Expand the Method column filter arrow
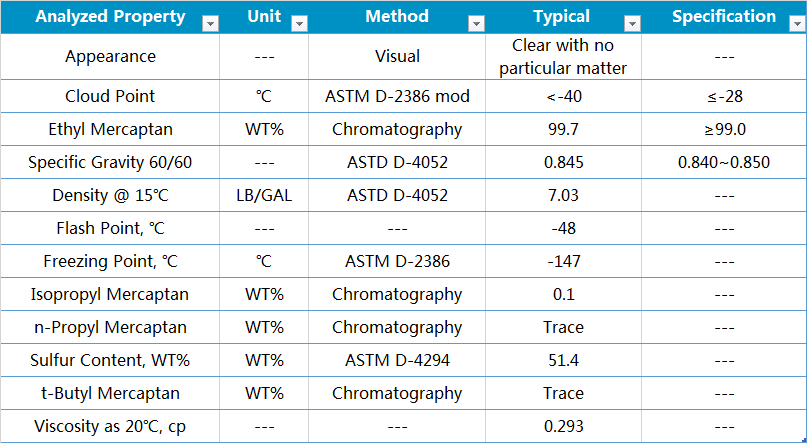807x443 pixels. (x=475, y=24)
